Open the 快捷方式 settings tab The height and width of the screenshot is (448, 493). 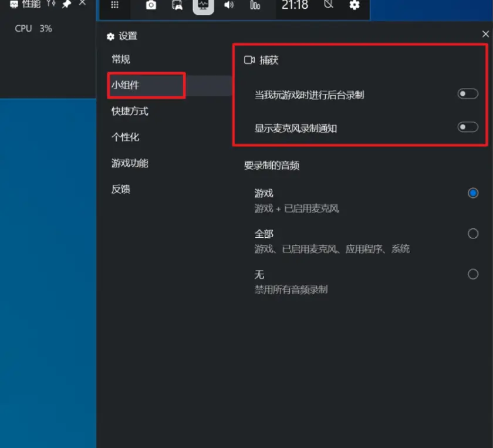click(x=130, y=111)
